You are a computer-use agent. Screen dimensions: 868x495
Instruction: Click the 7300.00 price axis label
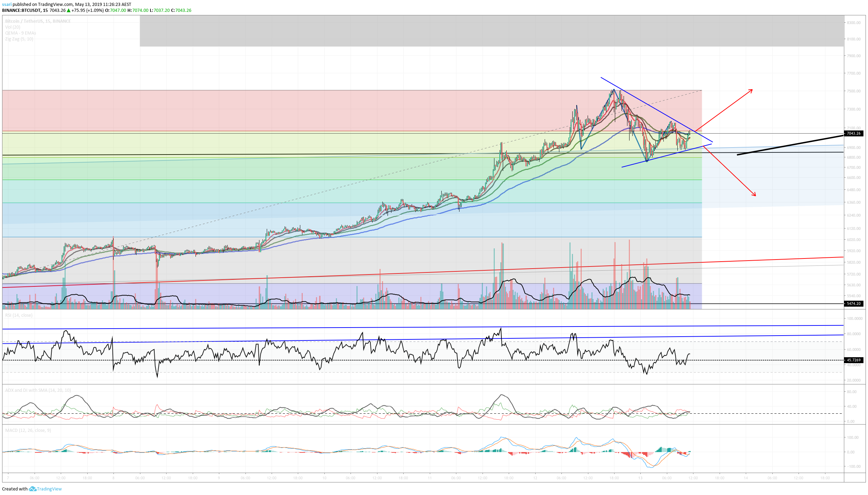[x=854, y=109]
